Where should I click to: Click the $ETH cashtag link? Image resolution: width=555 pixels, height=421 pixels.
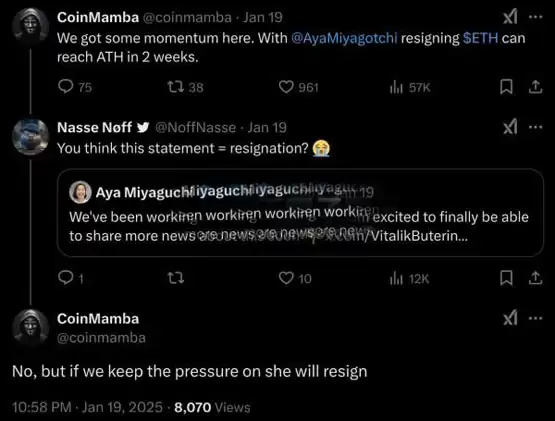point(481,38)
